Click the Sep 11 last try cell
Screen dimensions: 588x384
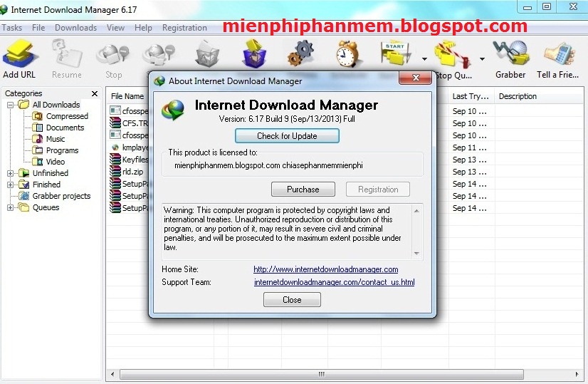click(470, 147)
